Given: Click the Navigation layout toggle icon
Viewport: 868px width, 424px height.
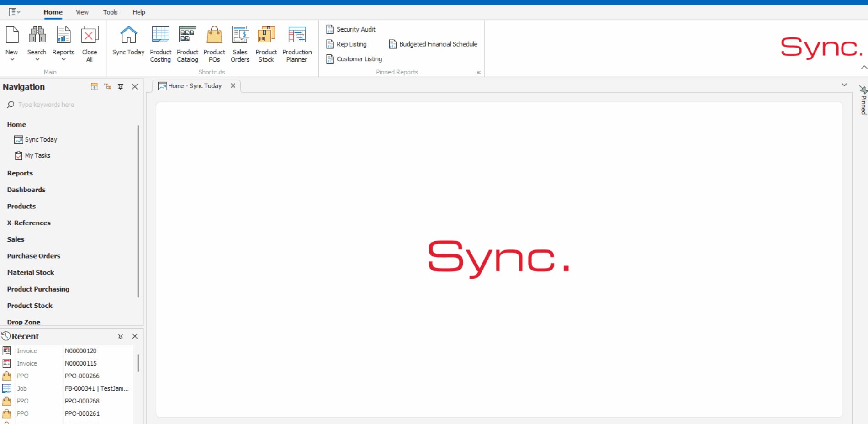Looking at the screenshot, I should tap(94, 86).
